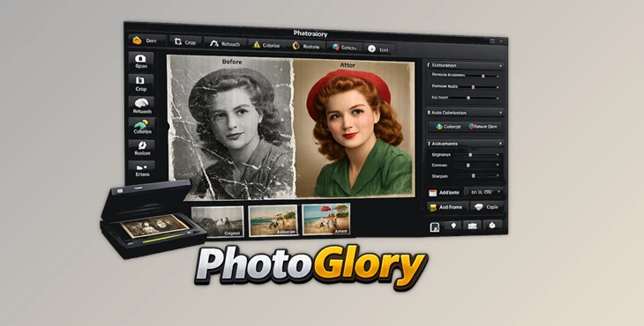Open the first top toolbar tab with orange icon
The image size is (644, 326).
coord(147,41)
